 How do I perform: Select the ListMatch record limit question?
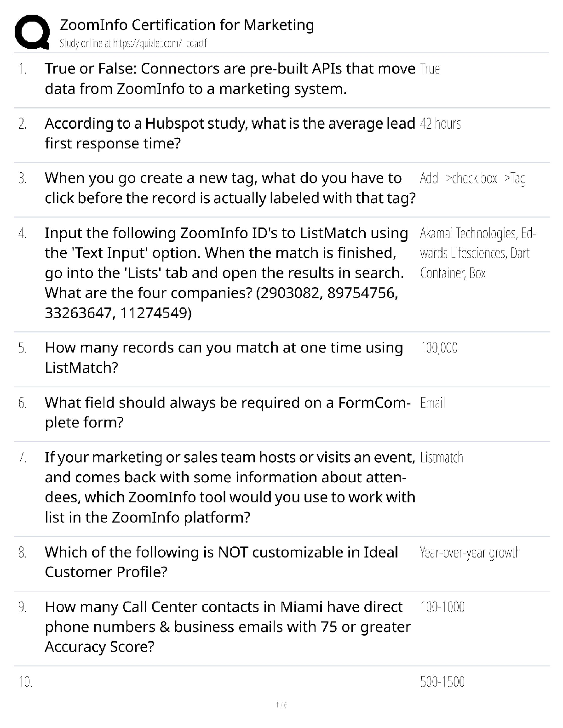tap(224, 358)
